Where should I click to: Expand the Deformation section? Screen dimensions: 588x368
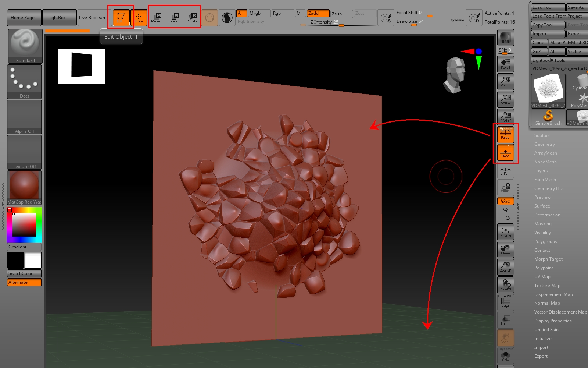(x=547, y=215)
